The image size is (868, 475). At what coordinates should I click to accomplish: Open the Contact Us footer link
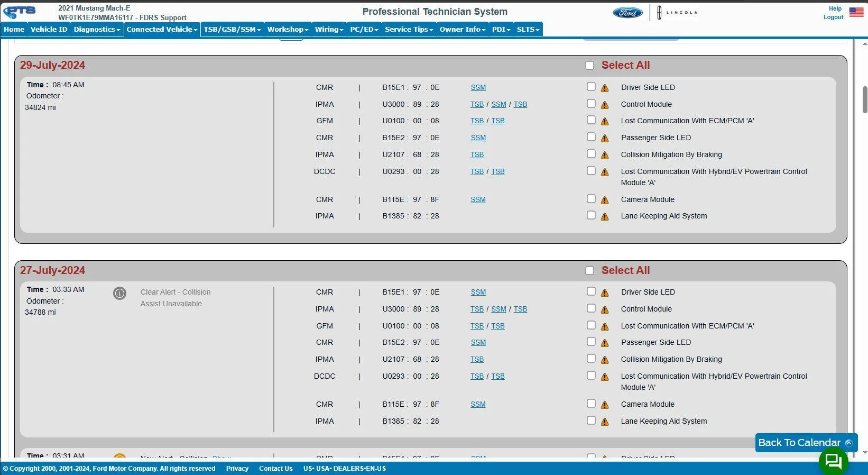276,469
